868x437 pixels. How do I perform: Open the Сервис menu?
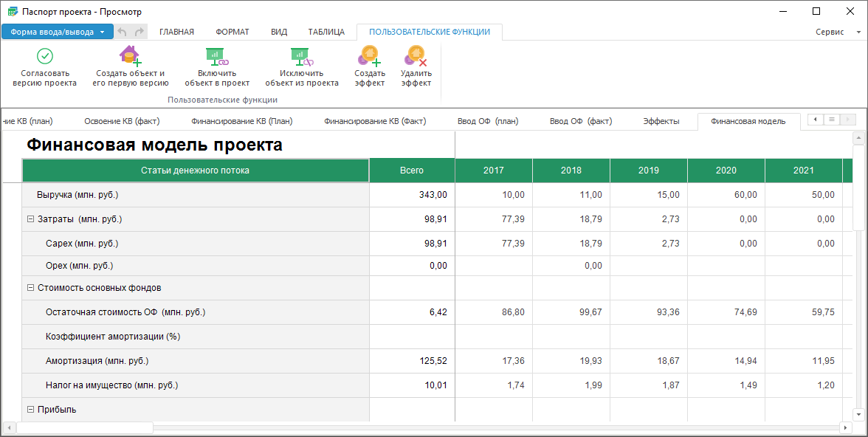[x=837, y=32]
